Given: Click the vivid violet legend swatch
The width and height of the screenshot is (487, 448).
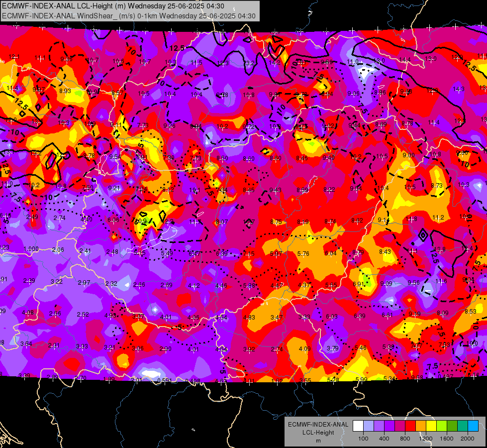Looking at the screenshot, I should click(389, 426).
